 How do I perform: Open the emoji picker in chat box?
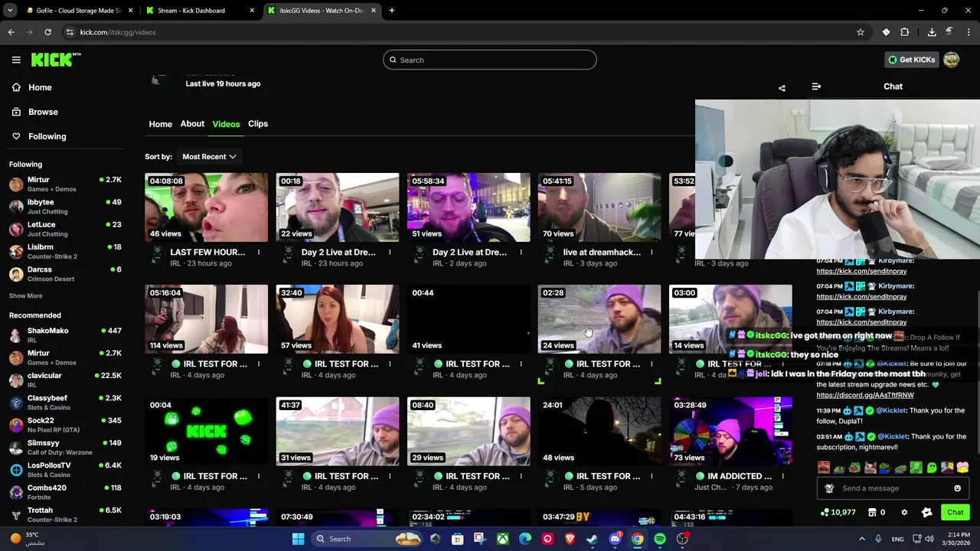(x=957, y=488)
